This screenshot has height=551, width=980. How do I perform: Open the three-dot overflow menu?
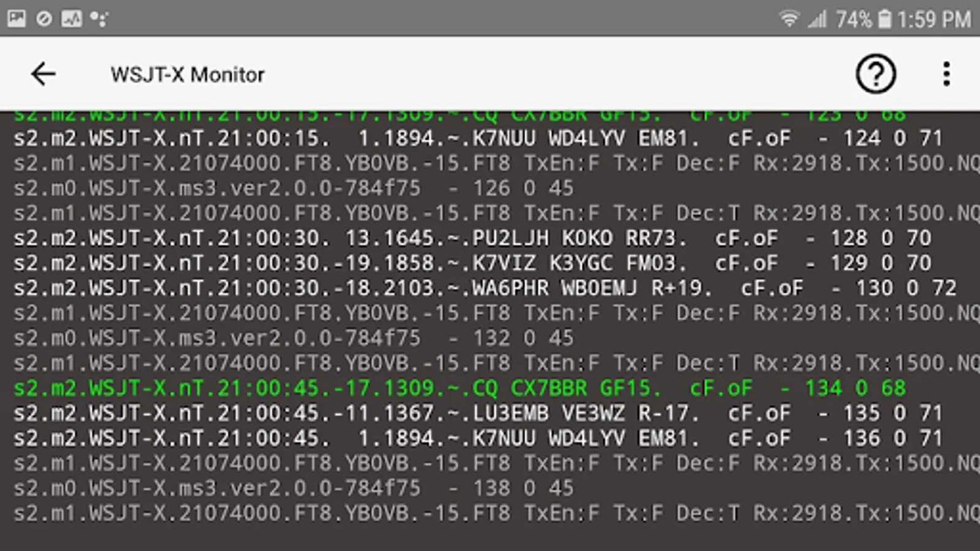946,74
